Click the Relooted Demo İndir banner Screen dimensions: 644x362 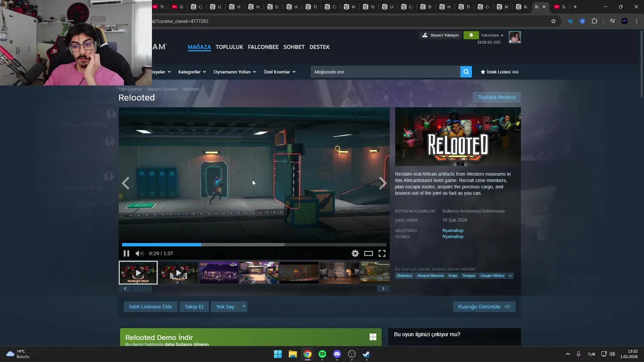[251, 337]
